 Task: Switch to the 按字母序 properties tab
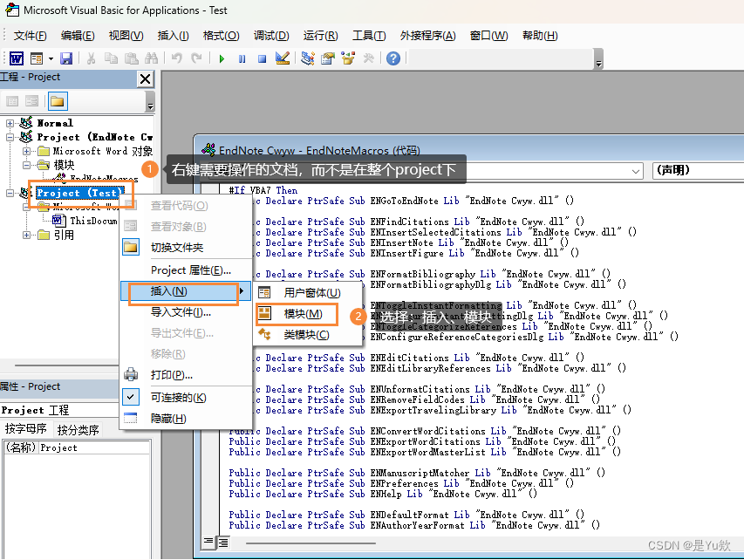[x=25, y=429]
